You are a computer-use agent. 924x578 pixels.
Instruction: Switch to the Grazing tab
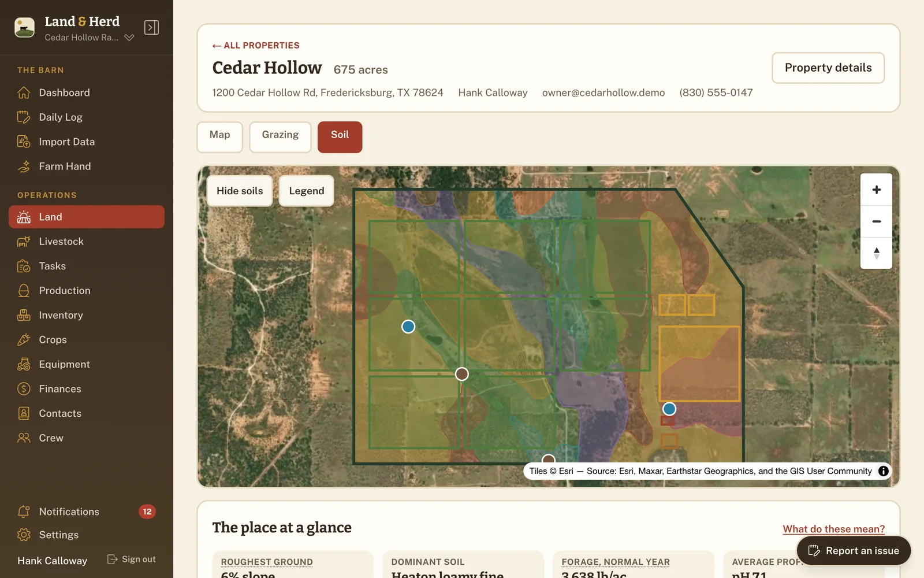[x=280, y=136]
